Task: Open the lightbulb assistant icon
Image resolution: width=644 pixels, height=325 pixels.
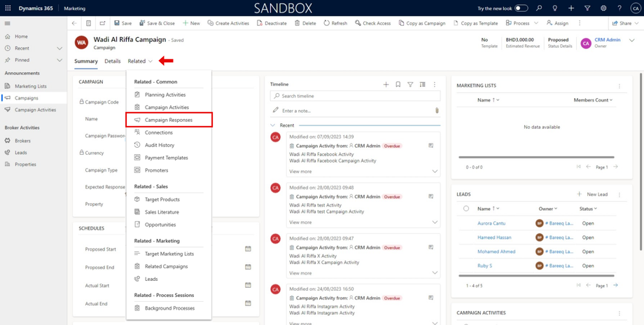Action: point(555,8)
